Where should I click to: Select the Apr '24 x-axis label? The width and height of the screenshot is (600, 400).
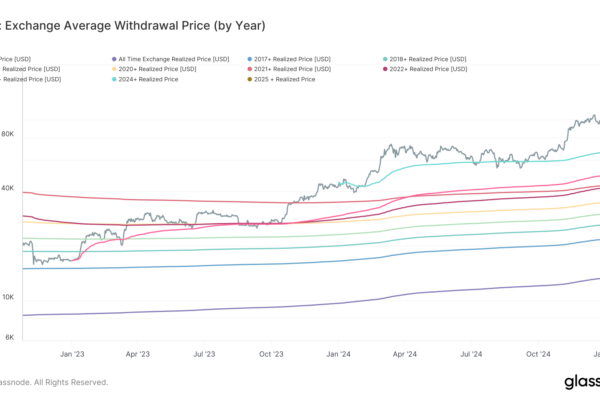405,354
